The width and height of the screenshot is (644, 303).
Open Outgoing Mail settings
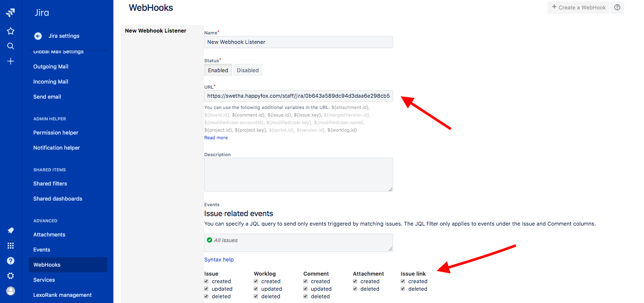[x=51, y=67]
